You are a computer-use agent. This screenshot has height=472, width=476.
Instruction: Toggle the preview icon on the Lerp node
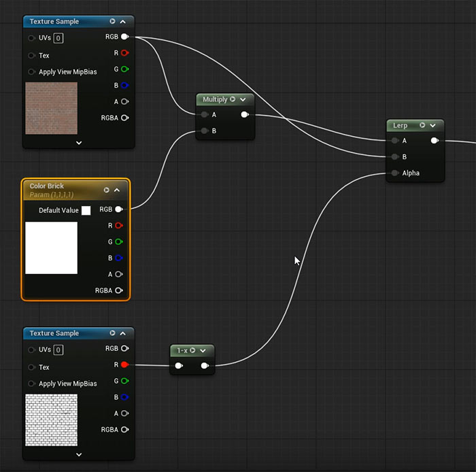[422, 126]
